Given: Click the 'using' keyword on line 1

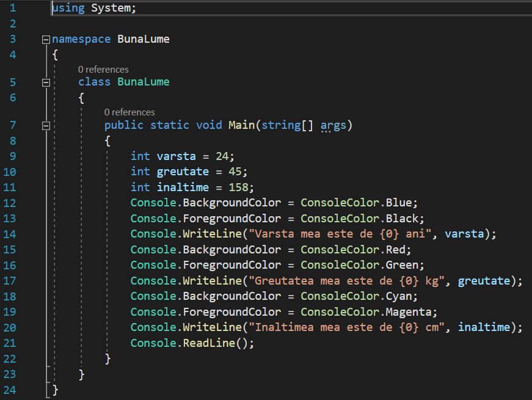Looking at the screenshot, I should 68,8.
